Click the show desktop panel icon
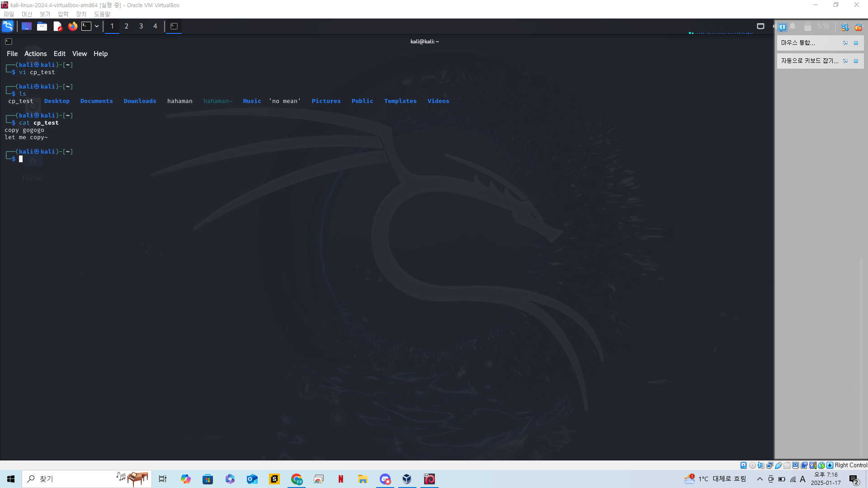Screen dimensions: 868x488 pyautogui.click(x=27, y=26)
